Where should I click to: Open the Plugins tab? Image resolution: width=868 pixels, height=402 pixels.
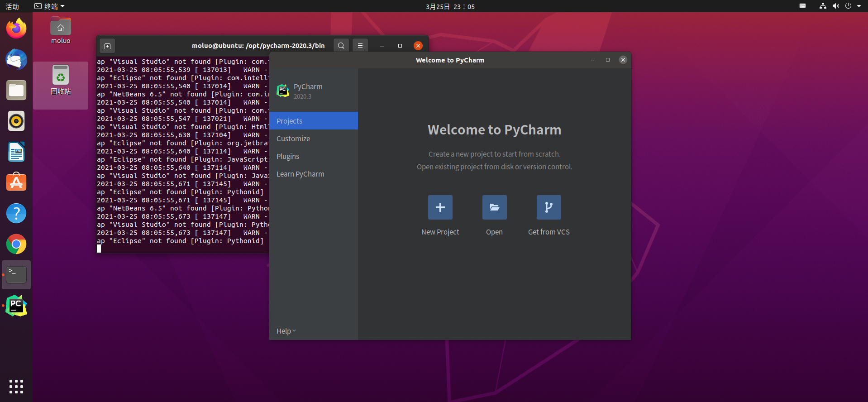pyautogui.click(x=314, y=156)
